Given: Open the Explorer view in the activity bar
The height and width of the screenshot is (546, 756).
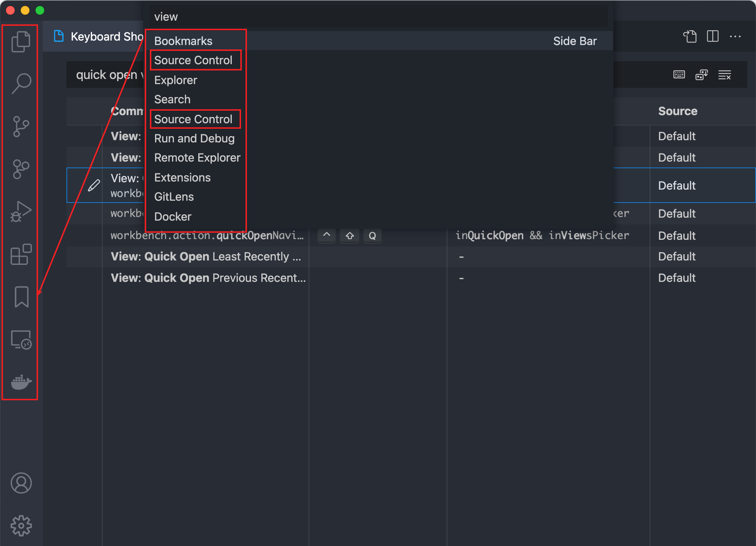Looking at the screenshot, I should 21,41.
